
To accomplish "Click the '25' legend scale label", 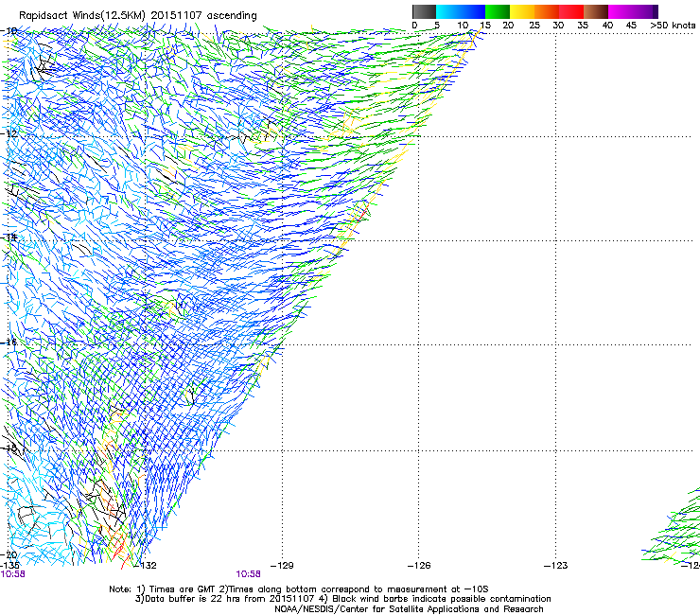I will click(534, 26).
